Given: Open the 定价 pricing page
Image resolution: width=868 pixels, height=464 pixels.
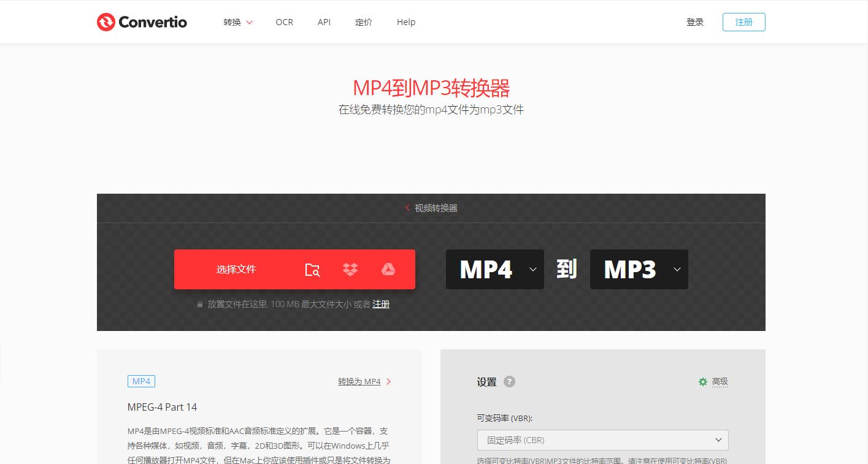Looking at the screenshot, I should (364, 22).
